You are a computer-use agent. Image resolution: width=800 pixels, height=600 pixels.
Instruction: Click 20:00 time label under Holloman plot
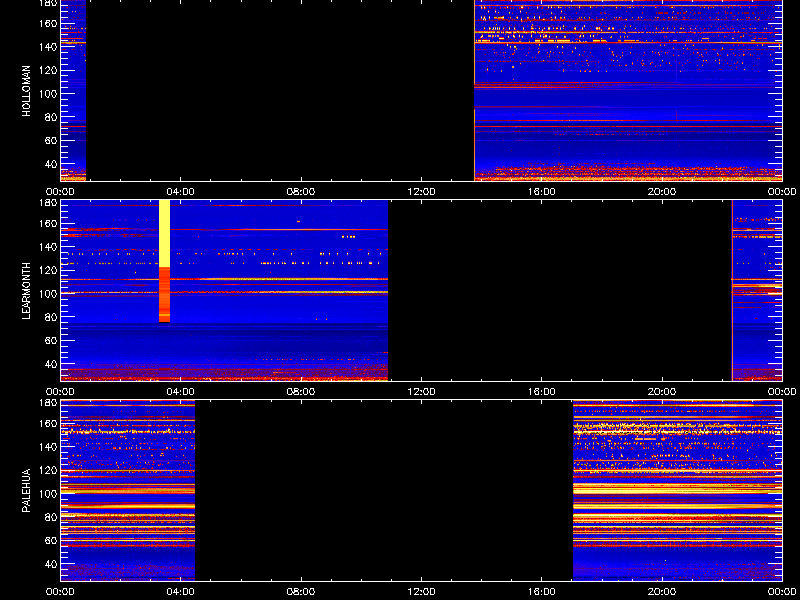pyautogui.click(x=662, y=192)
